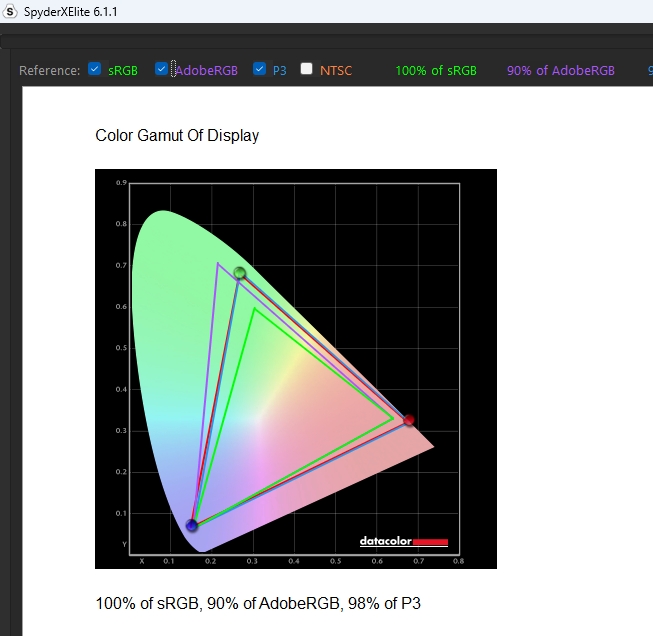
Task: Click the blue primary marker on gamut chart
Action: coord(192,526)
